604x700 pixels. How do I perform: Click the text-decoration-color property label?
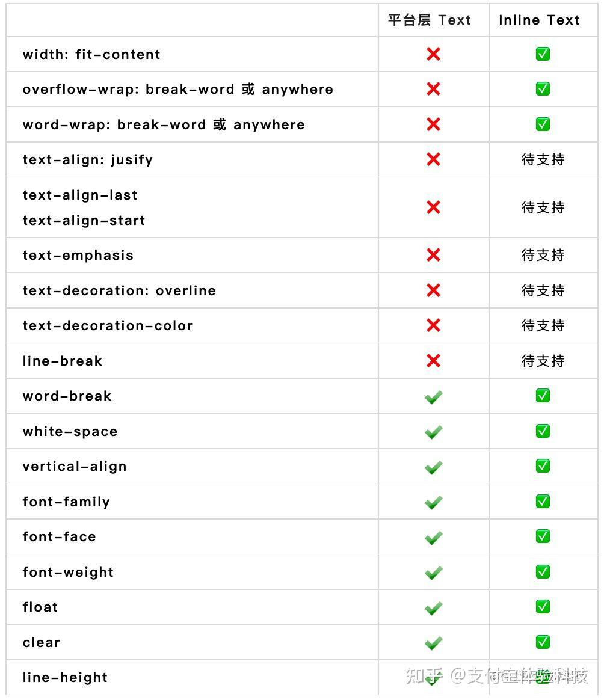108,325
